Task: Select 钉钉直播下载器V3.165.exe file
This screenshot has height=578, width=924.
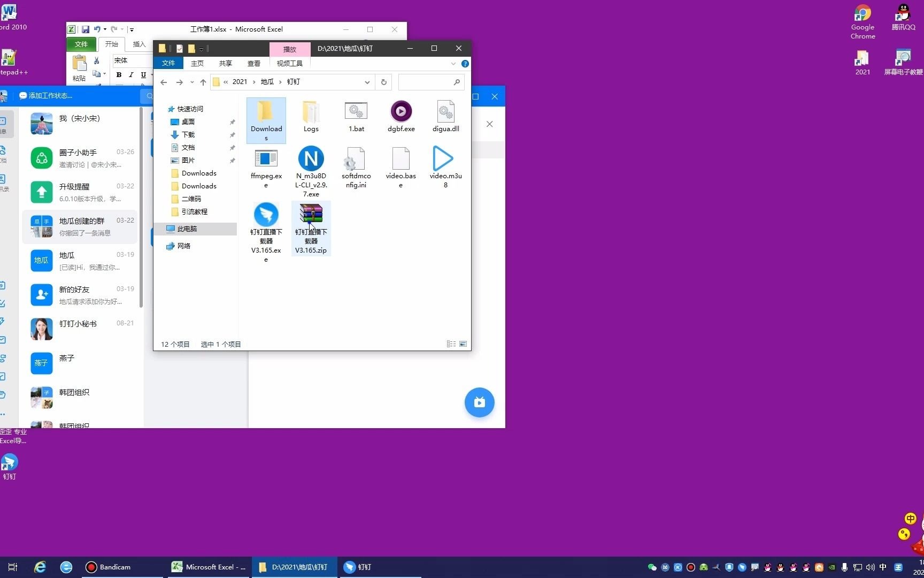Action: click(266, 233)
